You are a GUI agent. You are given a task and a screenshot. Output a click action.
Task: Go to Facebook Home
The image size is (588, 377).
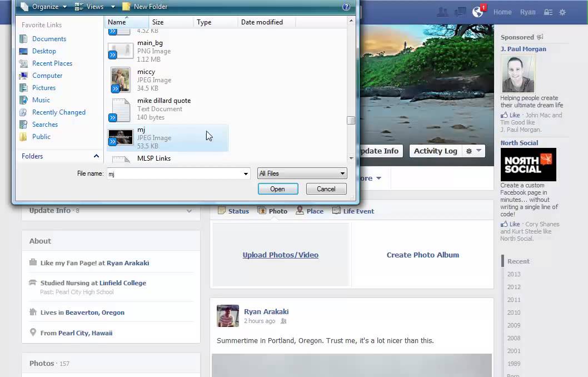(502, 12)
